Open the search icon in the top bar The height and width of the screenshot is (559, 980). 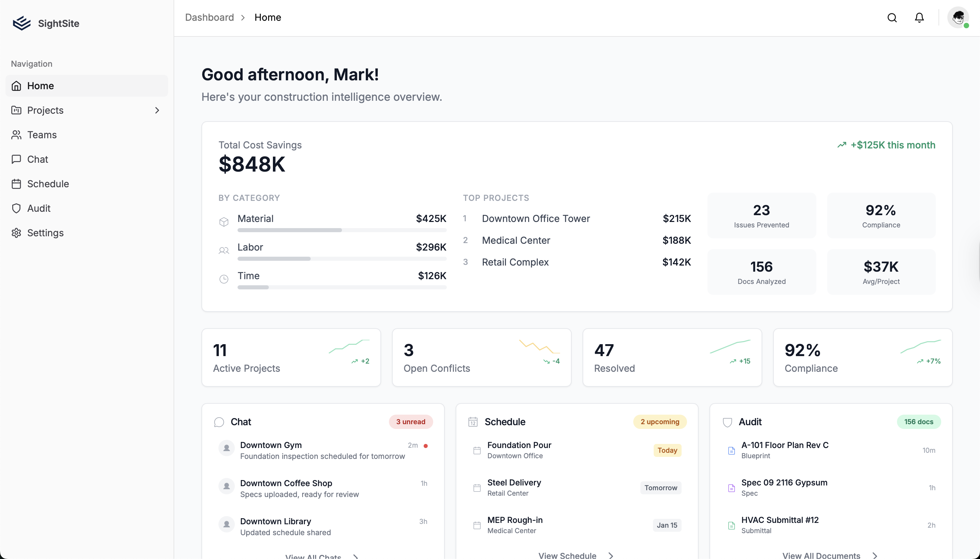pos(892,18)
